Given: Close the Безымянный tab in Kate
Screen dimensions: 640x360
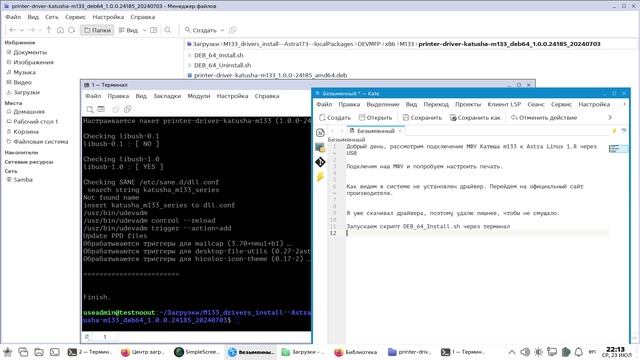Looking at the screenshot, I should (400, 131).
